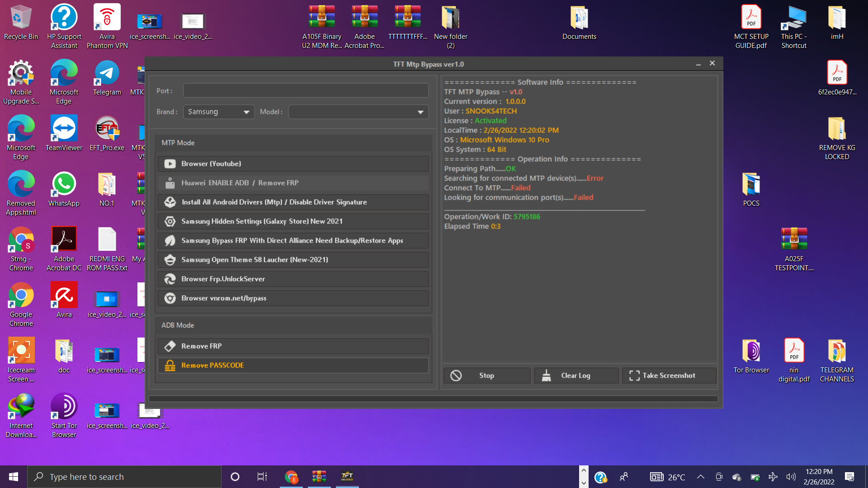Click TFT tool icon in taskbar

[x=347, y=476]
